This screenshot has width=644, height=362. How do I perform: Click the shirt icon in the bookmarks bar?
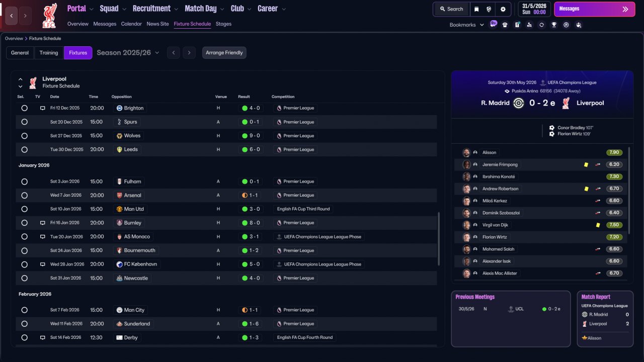point(505,25)
